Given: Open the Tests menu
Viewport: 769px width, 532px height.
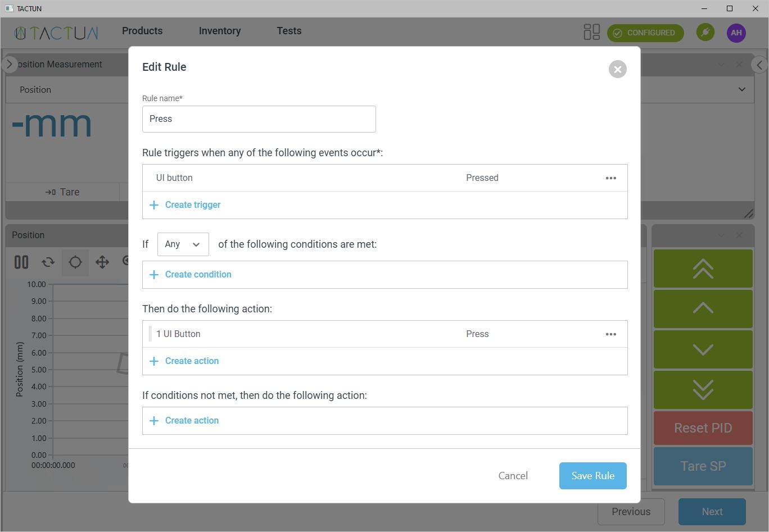Looking at the screenshot, I should click(289, 31).
